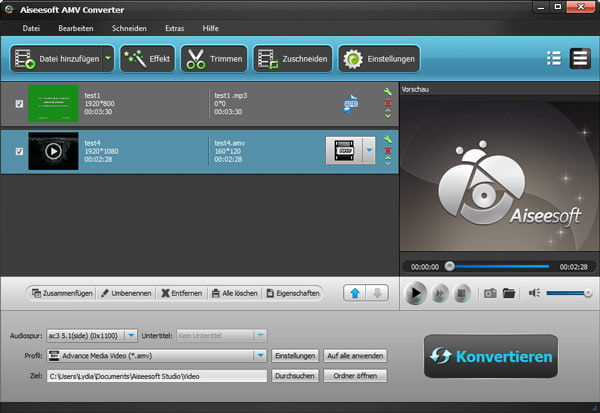Screen dimensions: 600x413
Task: Select the Zuschneiden crop tool
Action: coord(291,59)
